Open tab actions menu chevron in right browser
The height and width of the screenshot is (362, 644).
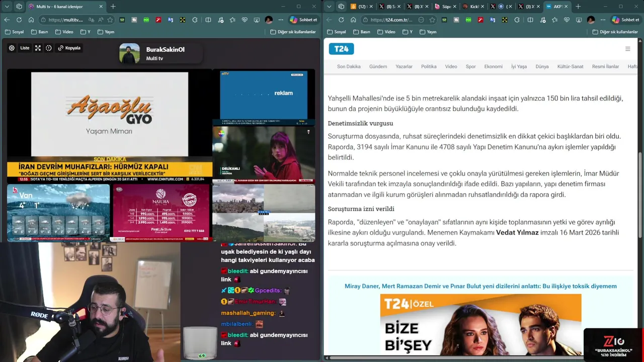pyautogui.click(x=329, y=7)
